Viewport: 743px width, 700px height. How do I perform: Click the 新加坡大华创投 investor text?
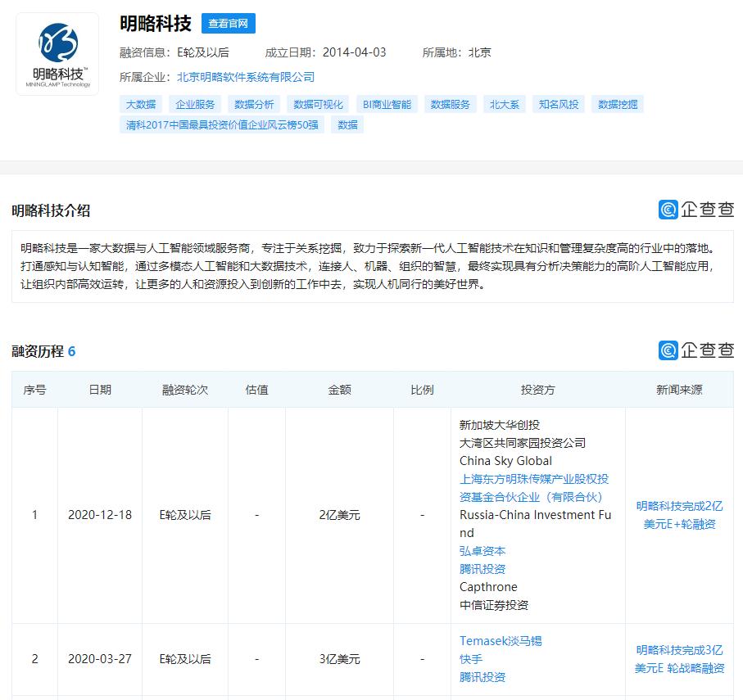[500, 425]
